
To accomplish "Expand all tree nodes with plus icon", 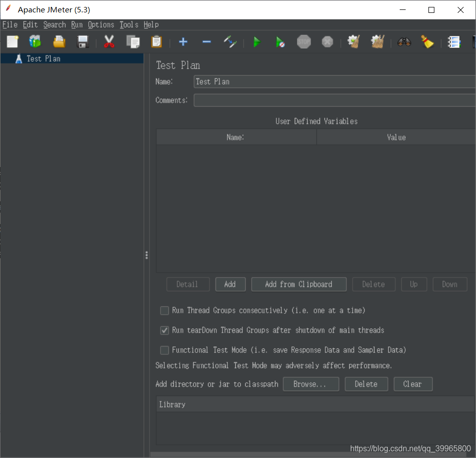I will tap(183, 42).
